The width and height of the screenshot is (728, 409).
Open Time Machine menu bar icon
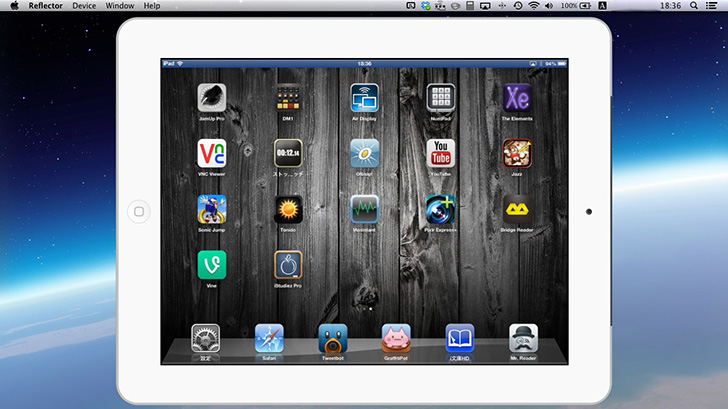[518, 6]
